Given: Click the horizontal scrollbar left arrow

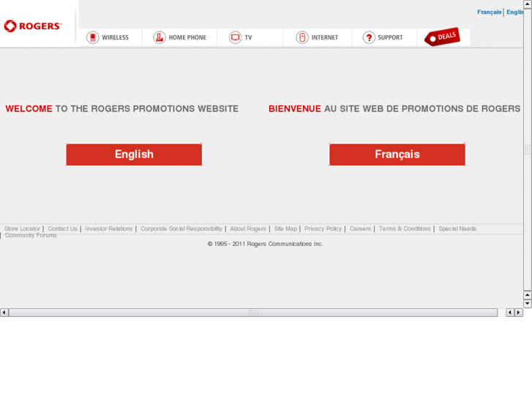Looking at the screenshot, I should 4,313.
